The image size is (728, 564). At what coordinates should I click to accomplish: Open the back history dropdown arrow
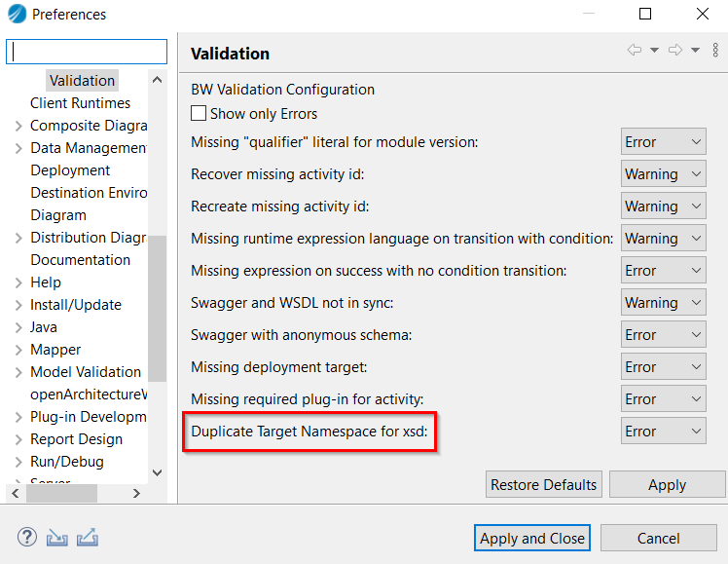654,51
